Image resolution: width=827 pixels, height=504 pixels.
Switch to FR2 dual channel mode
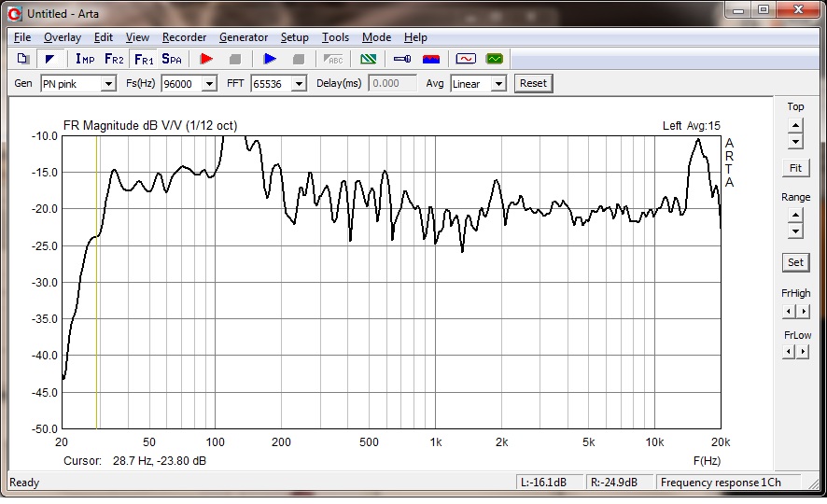click(x=114, y=59)
